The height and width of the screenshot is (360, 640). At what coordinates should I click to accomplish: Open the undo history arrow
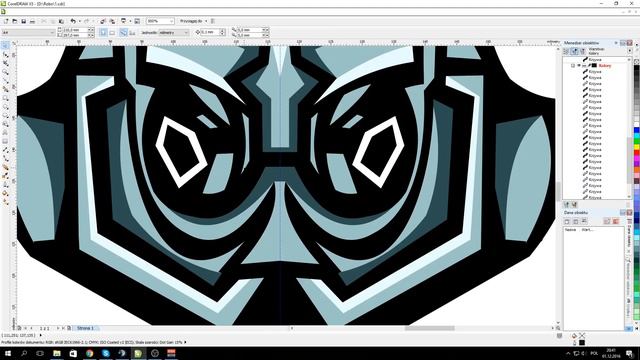pyautogui.click(x=79, y=21)
